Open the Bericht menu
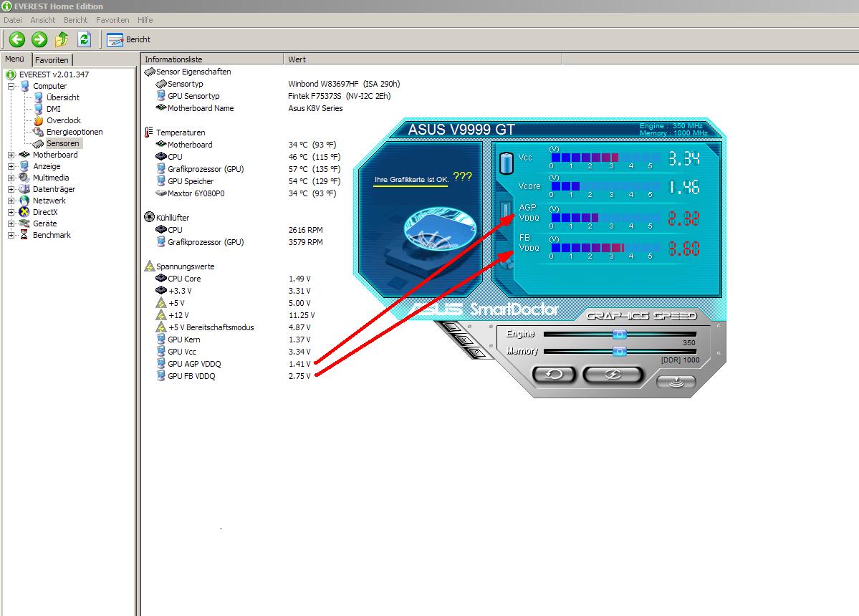 (x=76, y=20)
